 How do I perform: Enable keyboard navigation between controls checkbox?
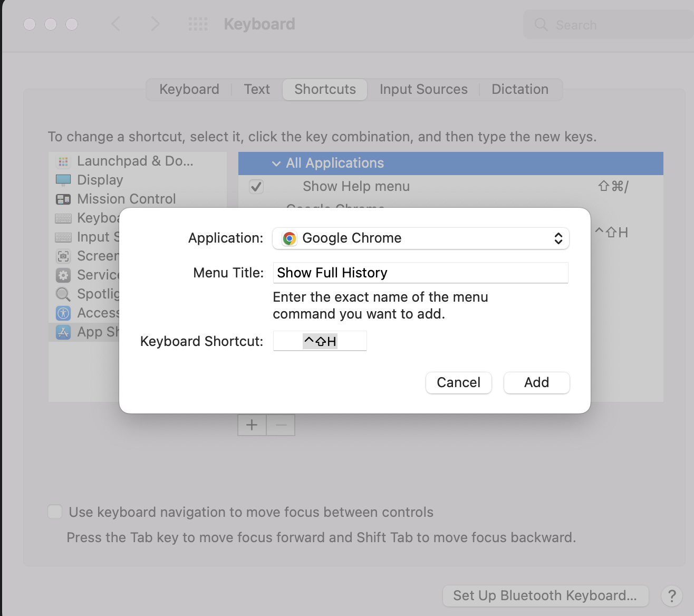(55, 512)
